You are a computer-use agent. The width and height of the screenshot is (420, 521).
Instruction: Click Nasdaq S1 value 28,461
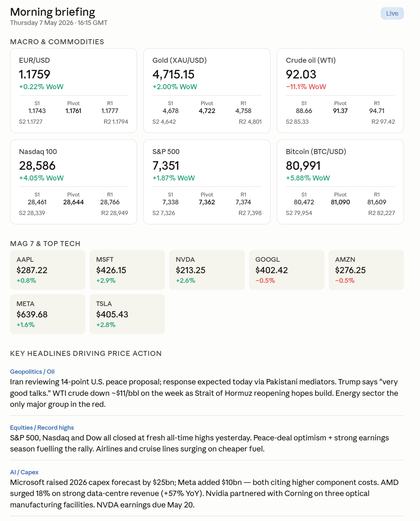tap(37, 202)
